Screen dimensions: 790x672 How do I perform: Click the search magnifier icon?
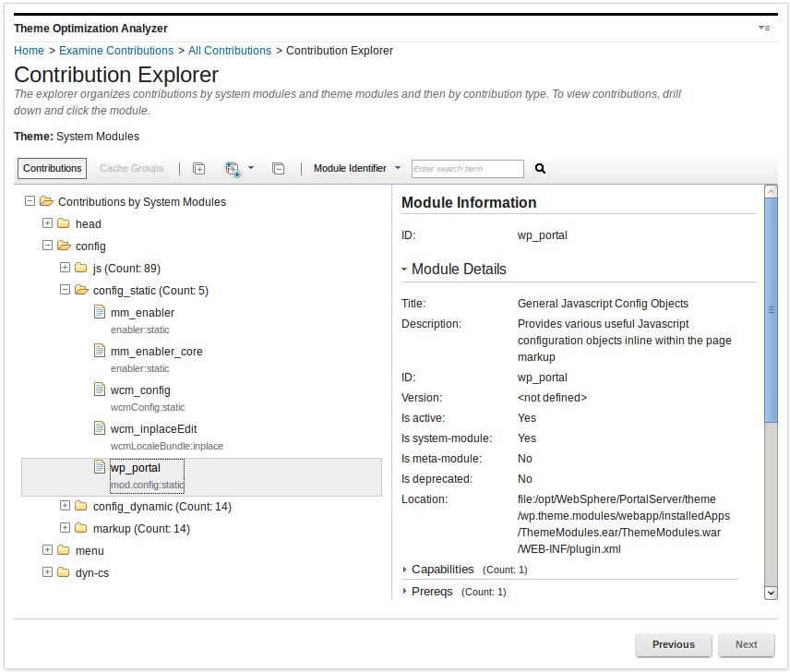pos(540,168)
